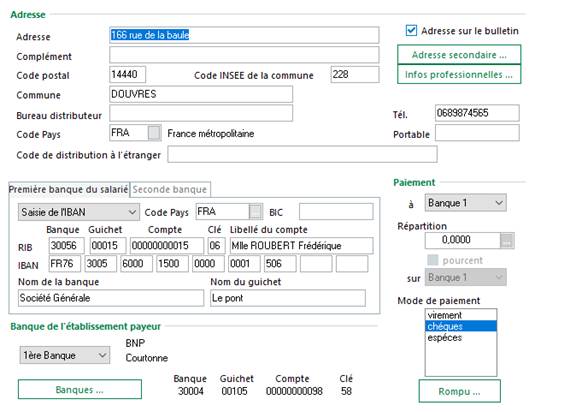Click the 'Adresse secondaire ...' button

459,55
